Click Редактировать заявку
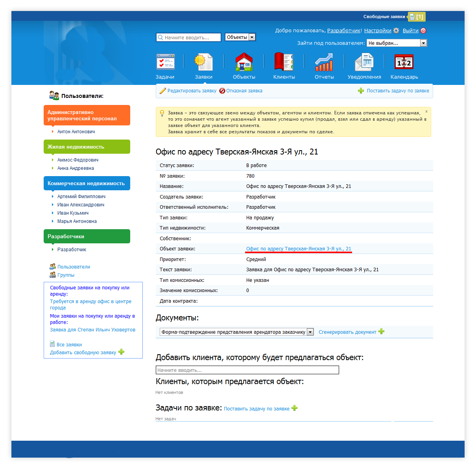This screenshot has height=469, width=476. (192, 91)
